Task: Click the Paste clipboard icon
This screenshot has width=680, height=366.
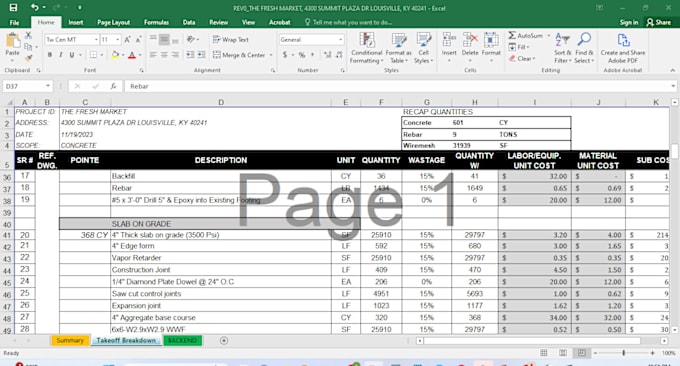Action: (12, 41)
